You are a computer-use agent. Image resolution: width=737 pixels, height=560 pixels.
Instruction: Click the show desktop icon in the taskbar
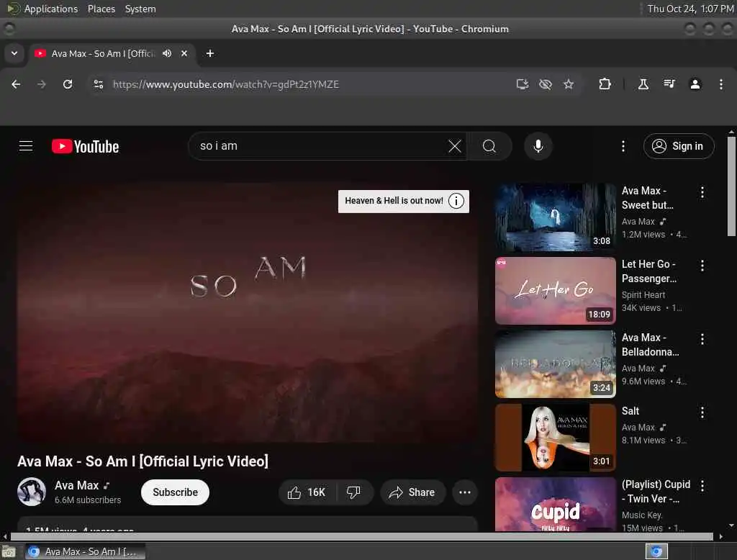click(x=9, y=551)
